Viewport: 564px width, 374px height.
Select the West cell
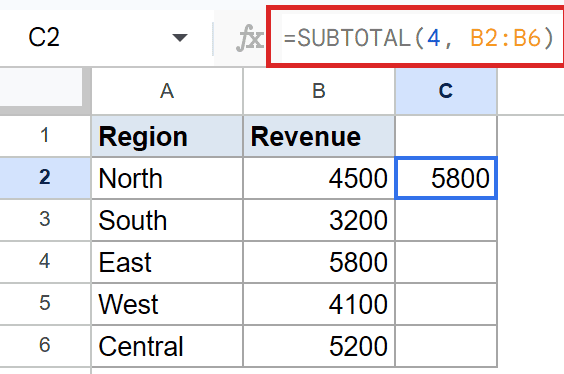coord(167,304)
